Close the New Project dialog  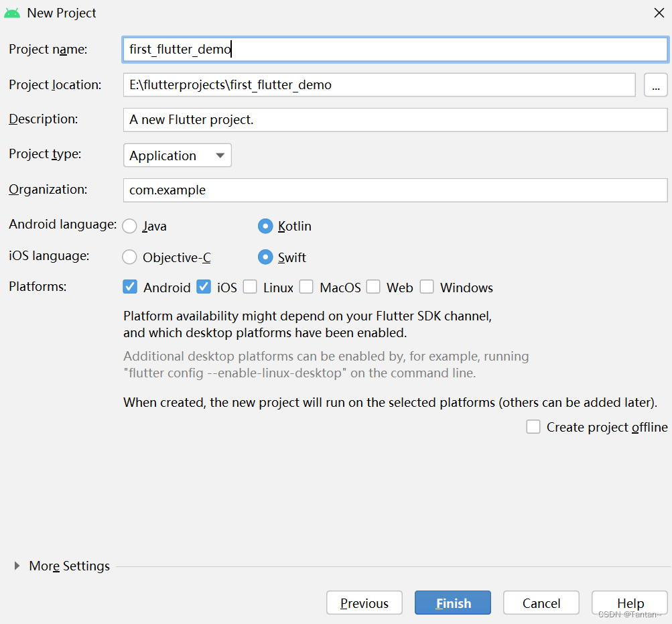[x=659, y=13]
